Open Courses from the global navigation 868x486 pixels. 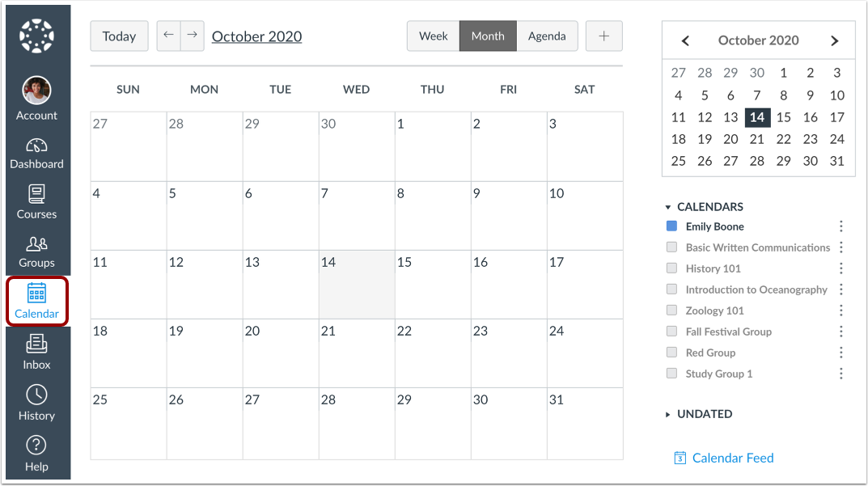point(36,198)
